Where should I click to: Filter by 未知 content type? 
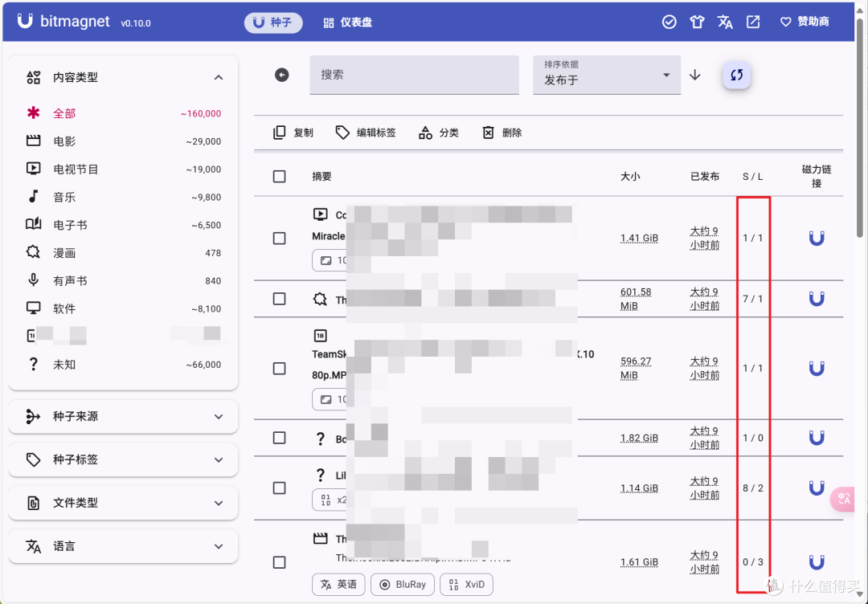click(124, 365)
